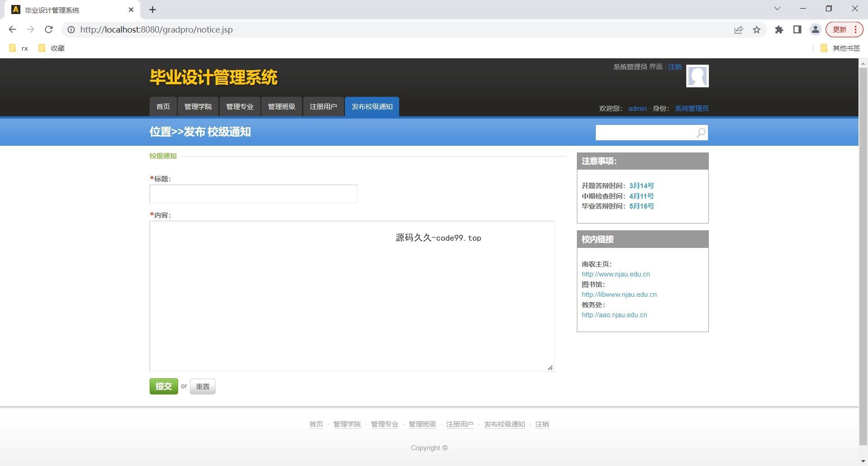Select the 发布校级通知 navigation tab

click(x=372, y=107)
